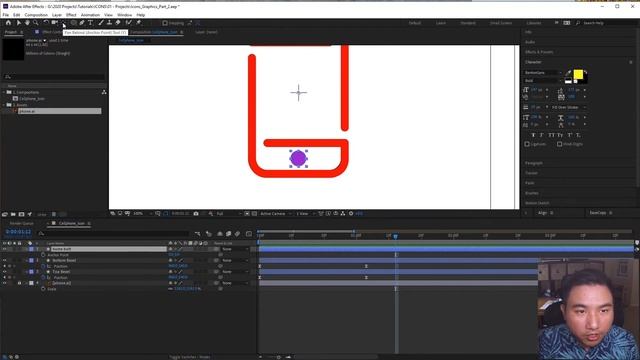640x360 pixels.
Task: Click the eyedropper in Character panel
Action: [x=568, y=73]
